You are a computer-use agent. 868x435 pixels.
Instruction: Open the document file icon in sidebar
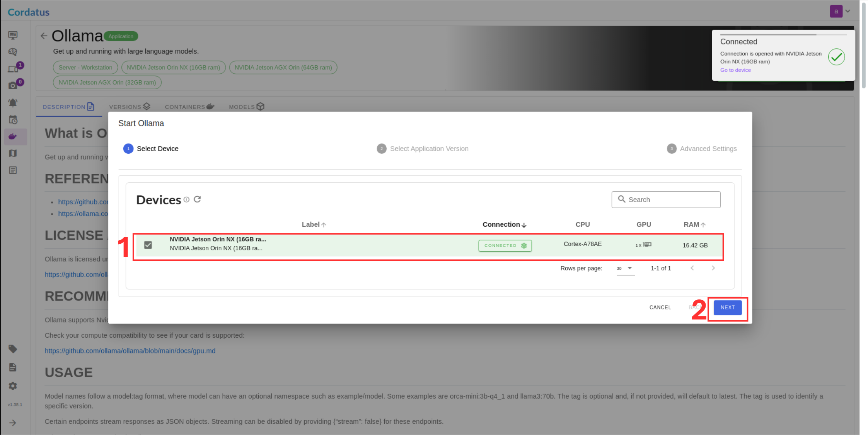point(13,367)
